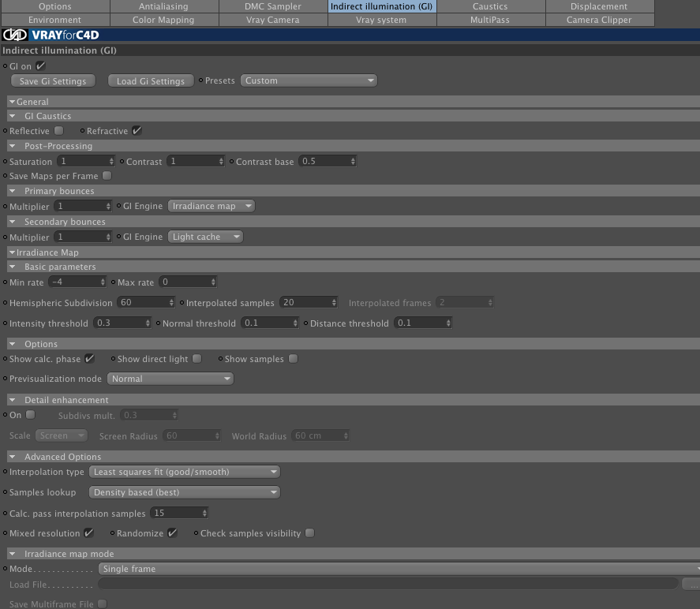Click the Distance threshold value field
Screen dimensions: 700x609
point(423,323)
